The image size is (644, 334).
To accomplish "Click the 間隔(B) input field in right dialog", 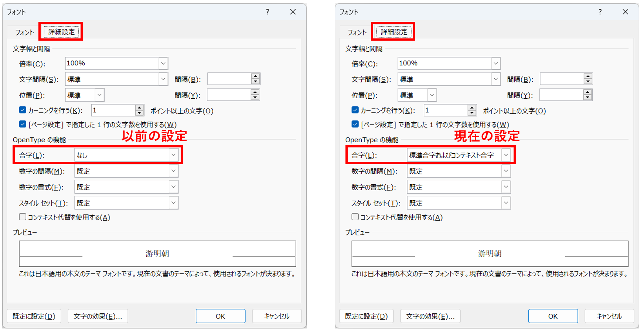I will (x=562, y=79).
